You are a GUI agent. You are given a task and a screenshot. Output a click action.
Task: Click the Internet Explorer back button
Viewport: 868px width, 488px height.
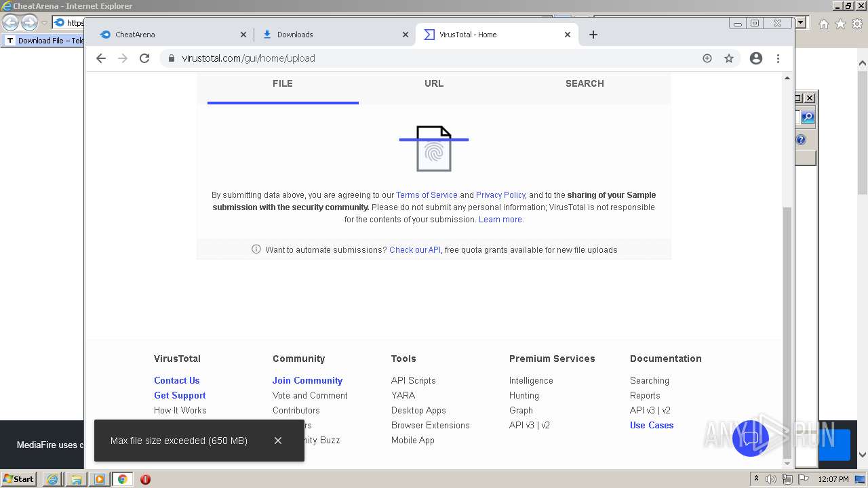[x=11, y=23]
